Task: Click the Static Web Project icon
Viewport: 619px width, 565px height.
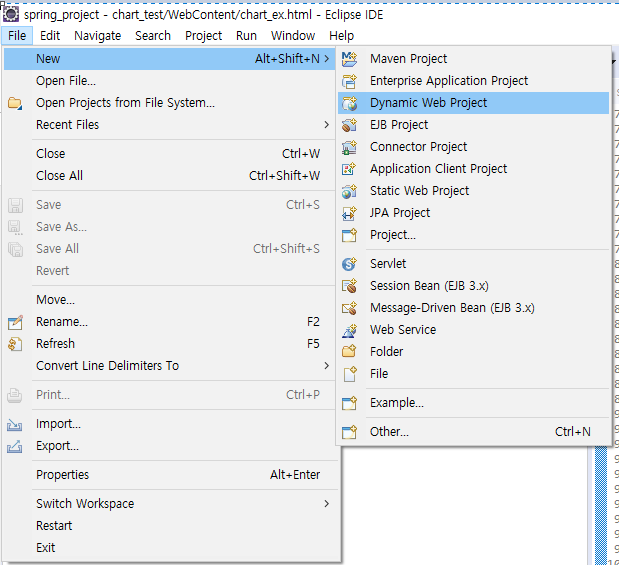Action: click(349, 191)
